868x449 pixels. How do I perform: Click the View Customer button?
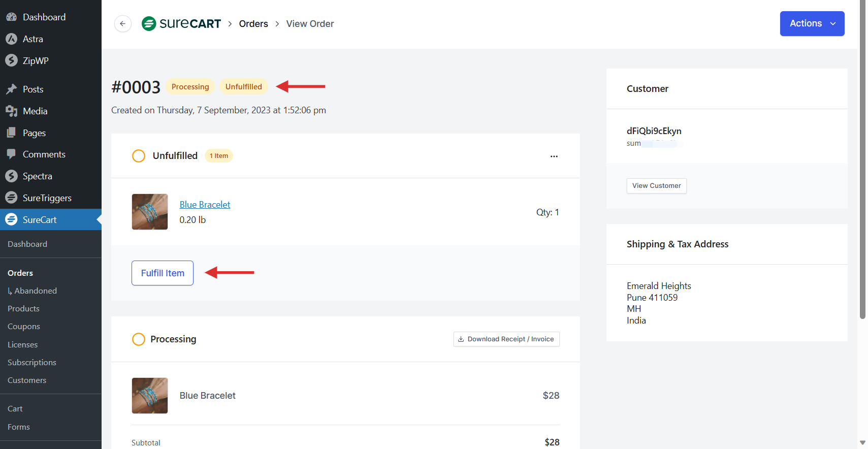coord(656,186)
